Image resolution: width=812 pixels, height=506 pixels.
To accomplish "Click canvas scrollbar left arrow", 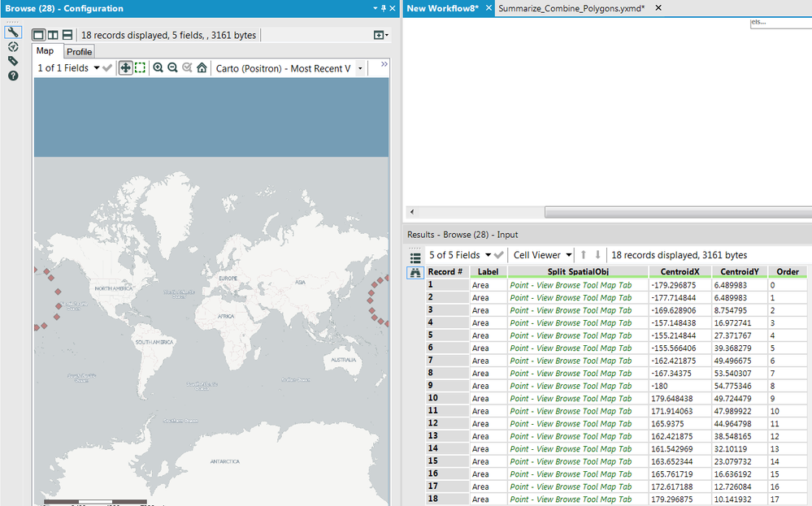I will tap(412, 212).
